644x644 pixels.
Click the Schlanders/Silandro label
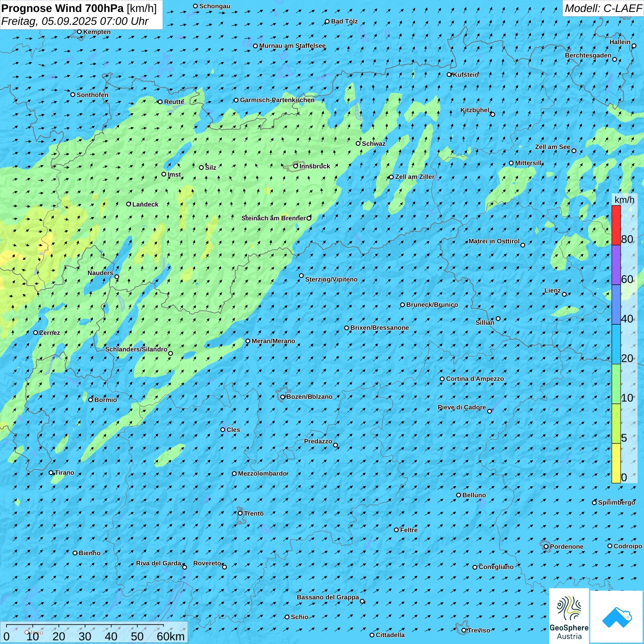pyautogui.click(x=136, y=349)
